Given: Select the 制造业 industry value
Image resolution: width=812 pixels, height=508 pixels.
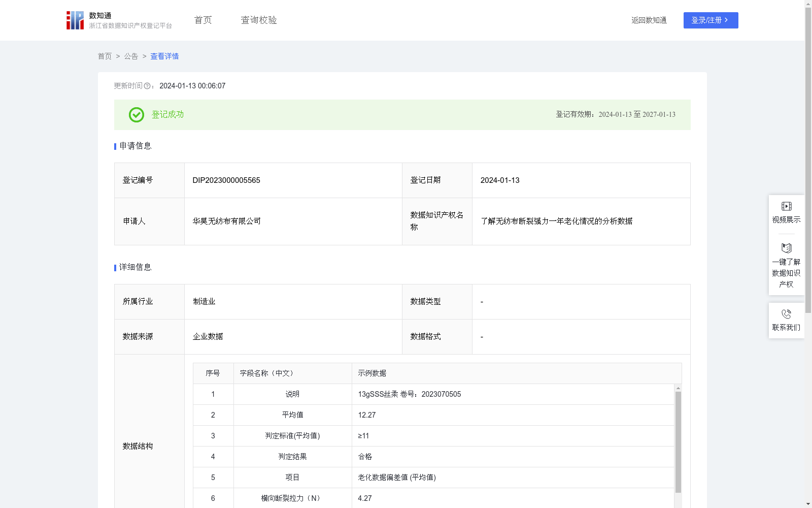Looking at the screenshot, I should tap(204, 302).
